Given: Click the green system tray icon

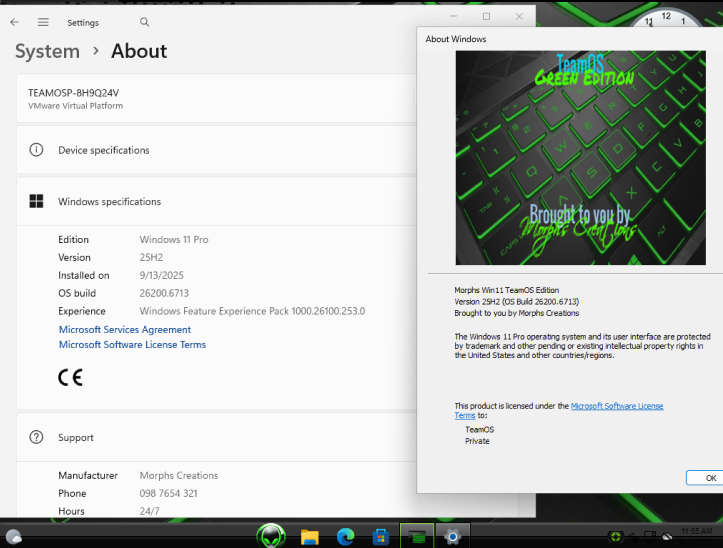Looking at the screenshot, I should (x=615, y=537).
